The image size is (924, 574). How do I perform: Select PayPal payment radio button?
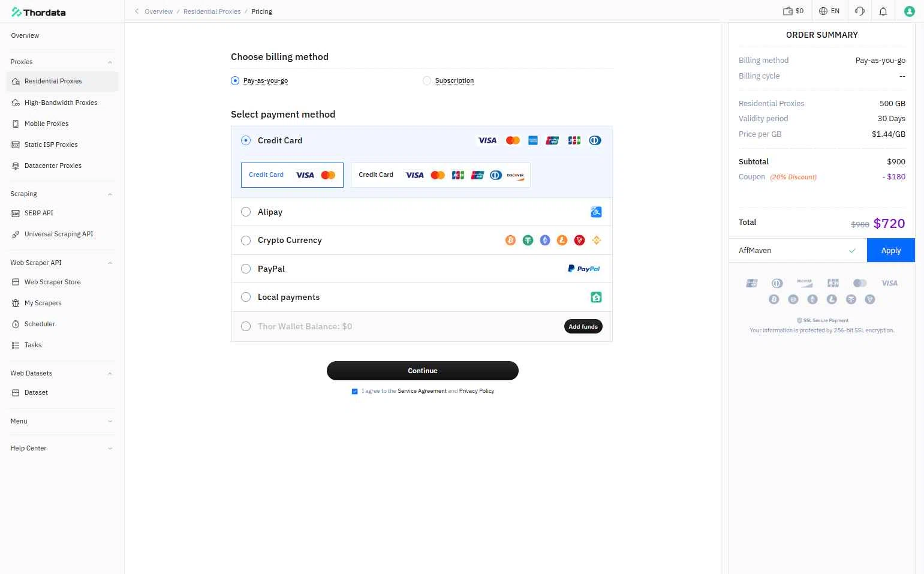[246, 269]
